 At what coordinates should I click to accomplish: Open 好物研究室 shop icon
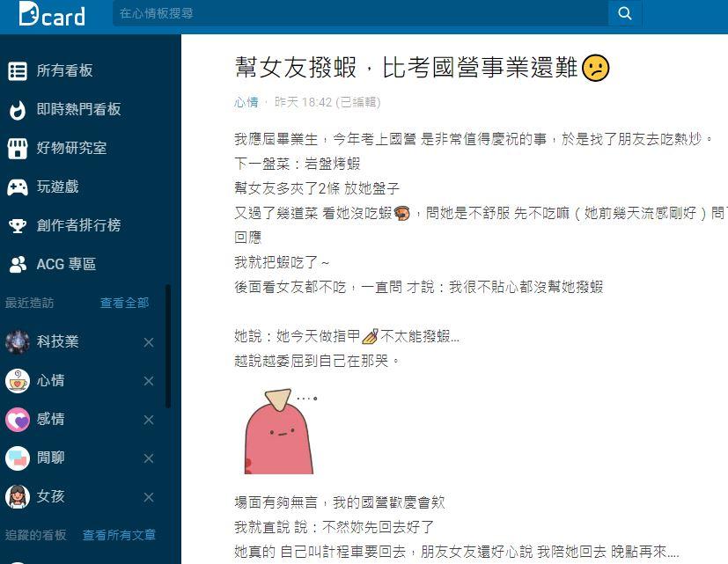[18, 149]
